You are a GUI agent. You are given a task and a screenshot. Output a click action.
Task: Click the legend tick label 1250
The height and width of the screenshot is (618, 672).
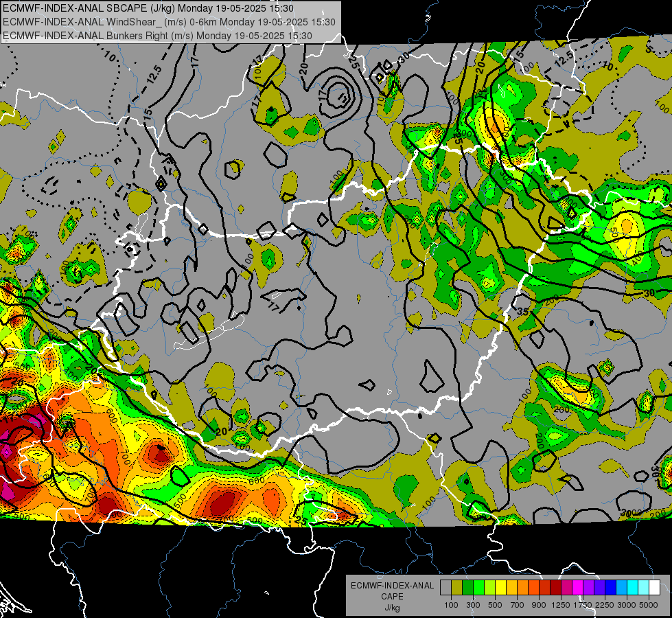coord(561,605)
